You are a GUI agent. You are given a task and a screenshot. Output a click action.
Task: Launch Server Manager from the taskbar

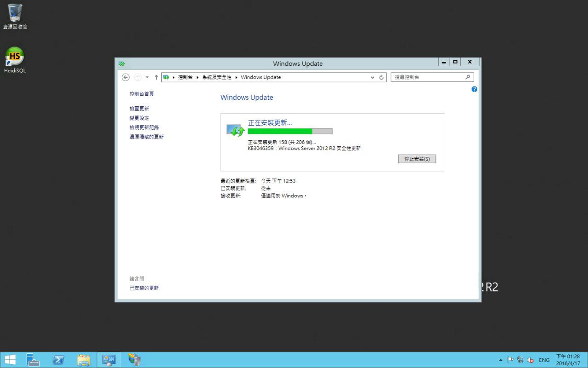point(33,360)
